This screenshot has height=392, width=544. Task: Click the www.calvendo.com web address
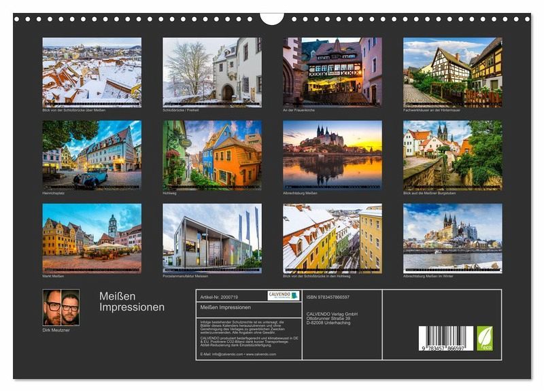click(261, 354)
